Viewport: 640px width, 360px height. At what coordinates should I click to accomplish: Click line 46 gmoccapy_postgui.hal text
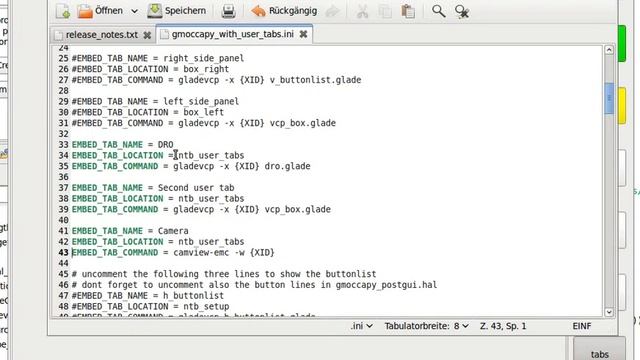pyautogui.click(x=386, y=285)
